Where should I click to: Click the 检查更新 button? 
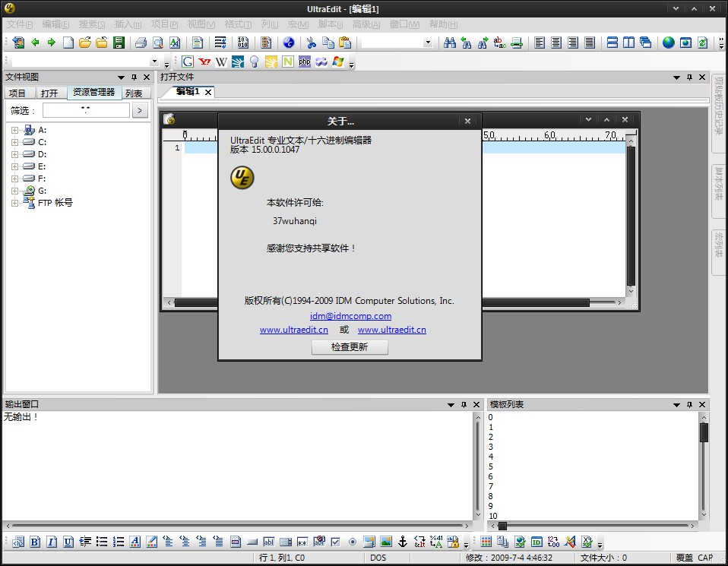[350, 347]
